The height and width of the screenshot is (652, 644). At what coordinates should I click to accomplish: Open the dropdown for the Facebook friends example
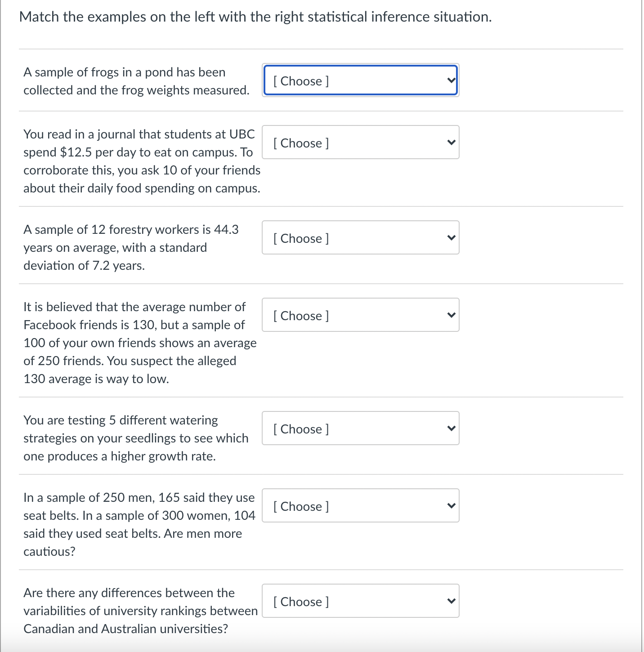(360, 315)
